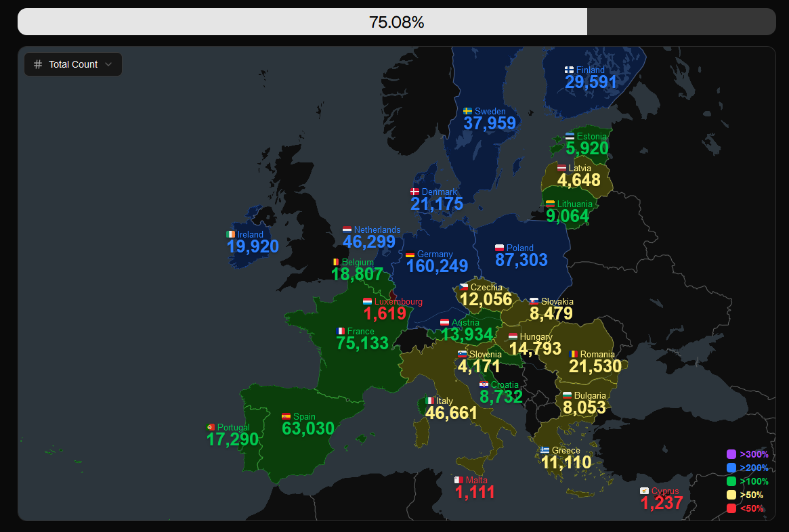789x532 pixels.
Task: Click Cyprus's count 1,237
Action: (x=662, y=503)
